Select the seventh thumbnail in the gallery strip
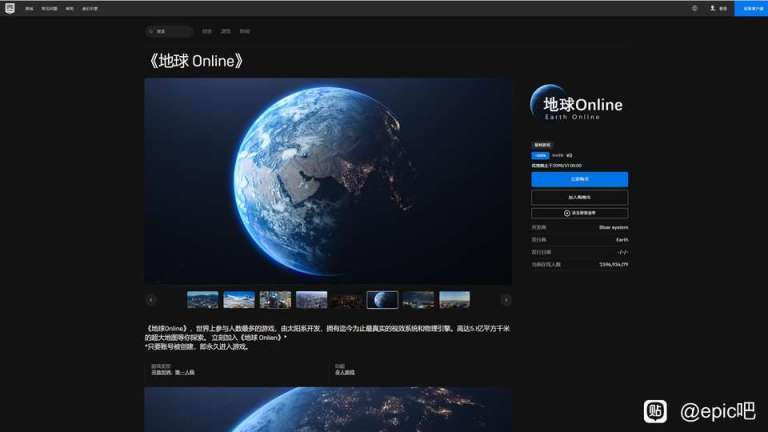 click(x=418, y=300)
